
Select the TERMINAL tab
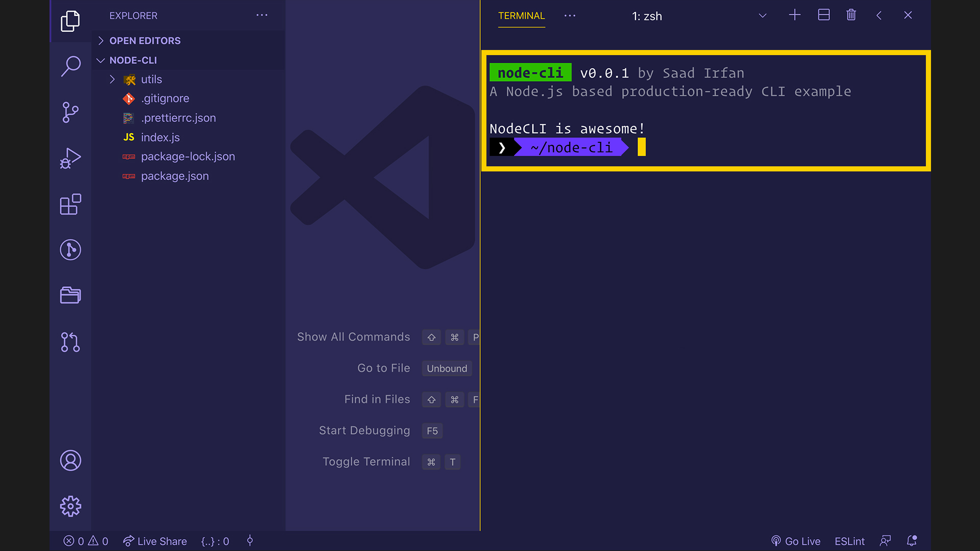tap(522, 15)
